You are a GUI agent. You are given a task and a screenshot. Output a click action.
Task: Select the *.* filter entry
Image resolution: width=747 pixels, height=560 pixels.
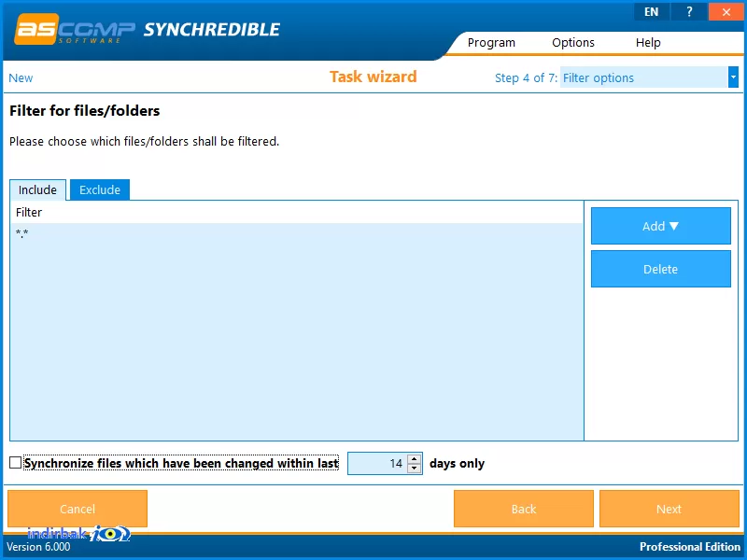click(x=21, y=233)
